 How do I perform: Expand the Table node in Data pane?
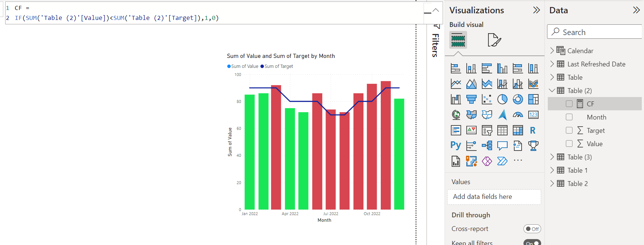pyautogui.click(x=552, y=77)
